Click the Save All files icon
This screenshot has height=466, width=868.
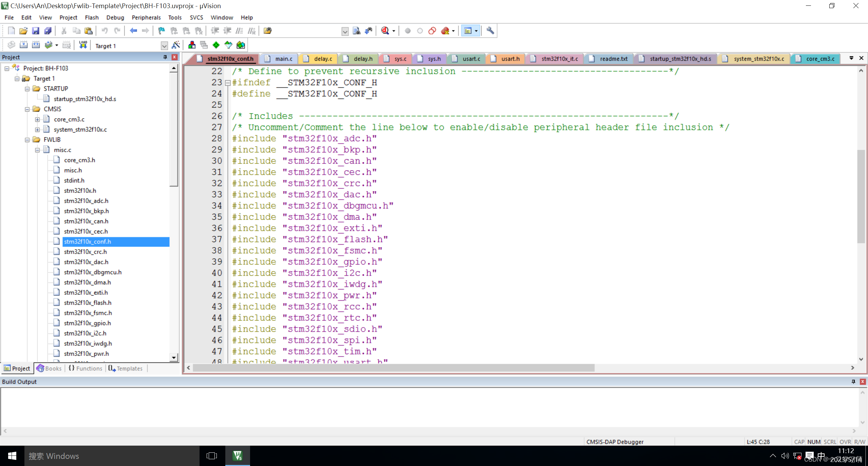48,31
